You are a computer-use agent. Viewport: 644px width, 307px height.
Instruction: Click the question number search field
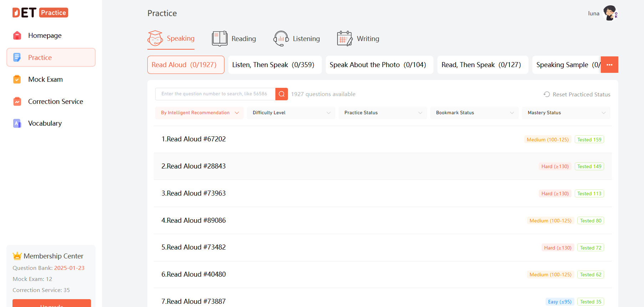tap(215, 94)
